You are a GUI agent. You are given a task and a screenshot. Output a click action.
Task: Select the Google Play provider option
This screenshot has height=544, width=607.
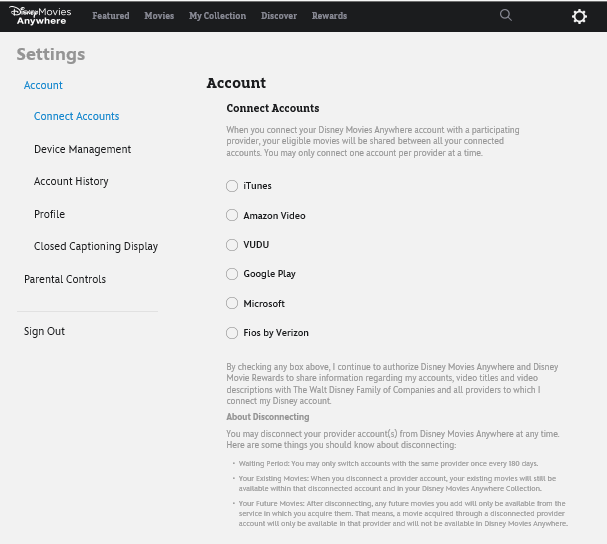(x=232, y=274)
